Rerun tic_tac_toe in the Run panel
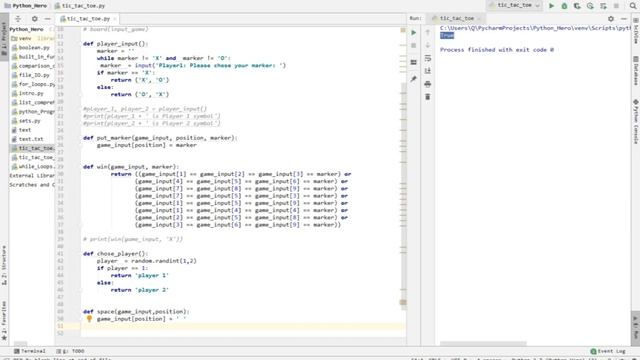 click(x=413, y=32)
